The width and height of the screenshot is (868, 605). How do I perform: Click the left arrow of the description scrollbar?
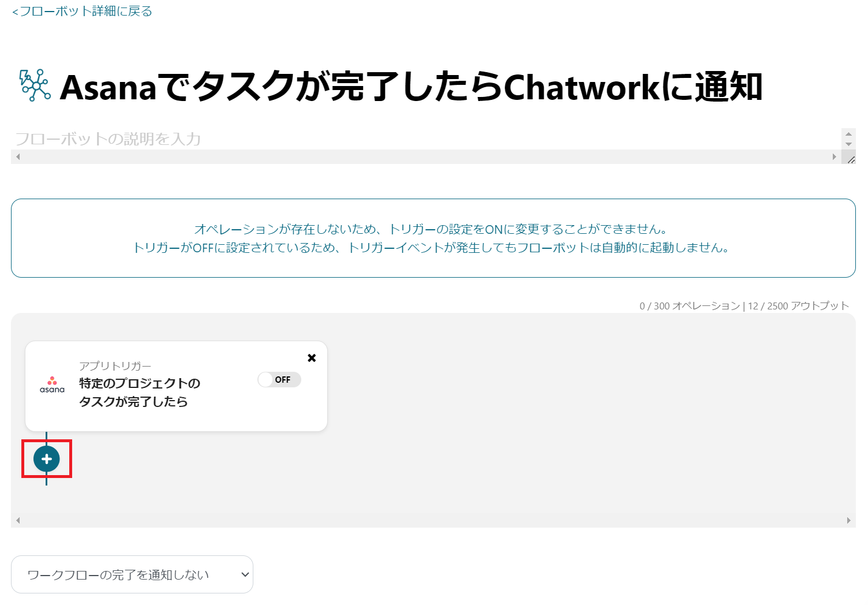17,156
